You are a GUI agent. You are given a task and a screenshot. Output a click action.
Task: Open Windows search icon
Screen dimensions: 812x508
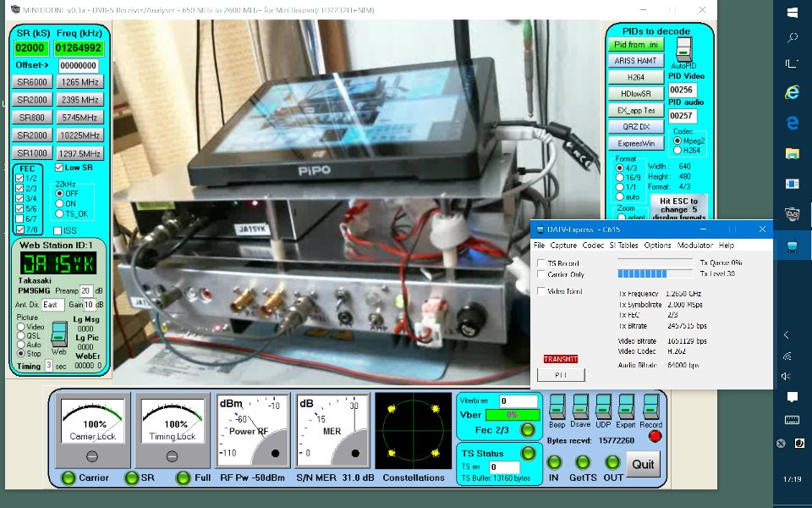point(793,38)
